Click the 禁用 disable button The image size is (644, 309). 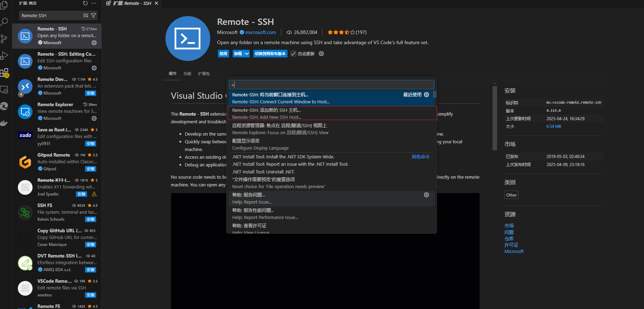pyautogui.click(x=223, y=54)
